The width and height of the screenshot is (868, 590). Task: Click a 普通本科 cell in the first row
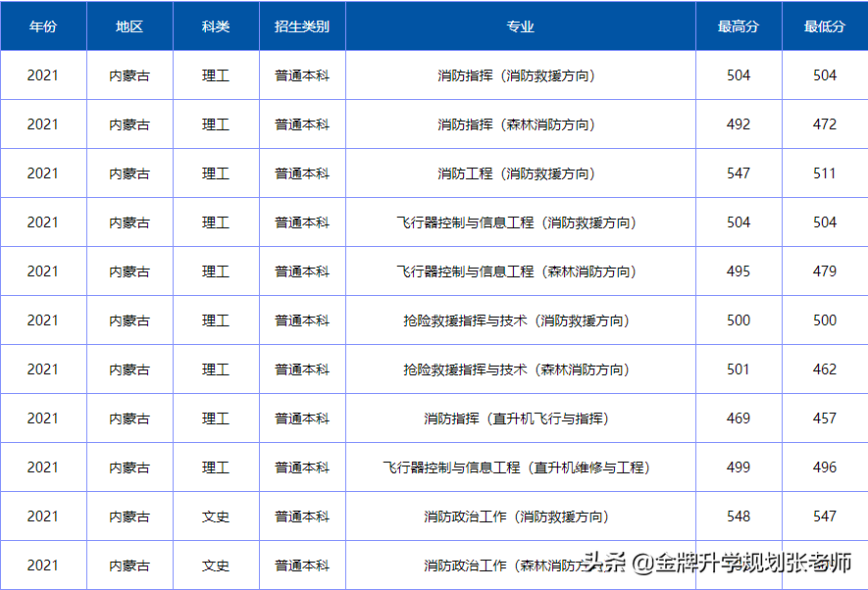click(301, 75)
